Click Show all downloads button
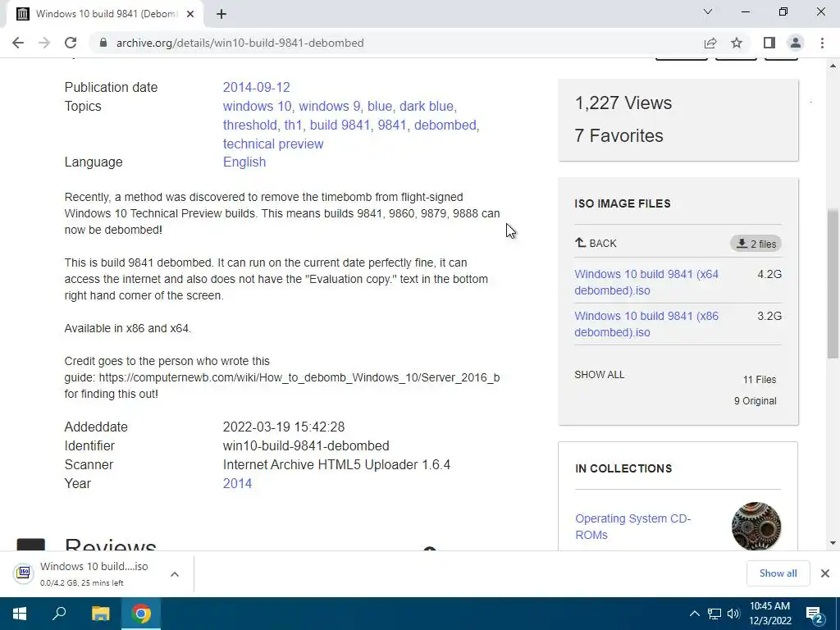The width and height of the screenshot is (840, 630). click(x=778, y=573)
